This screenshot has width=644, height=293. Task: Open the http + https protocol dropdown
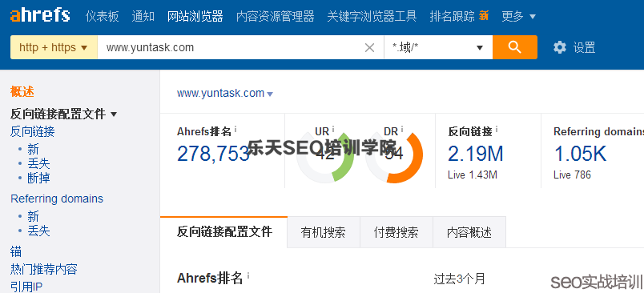[54, 47]
